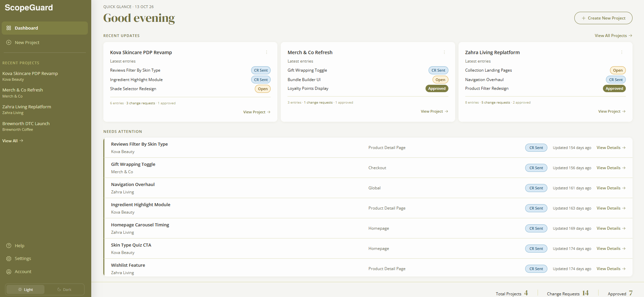Click the Product Filter Redesign entry
Viewport: 644px width, 297px height.
(x=487, y=88)
